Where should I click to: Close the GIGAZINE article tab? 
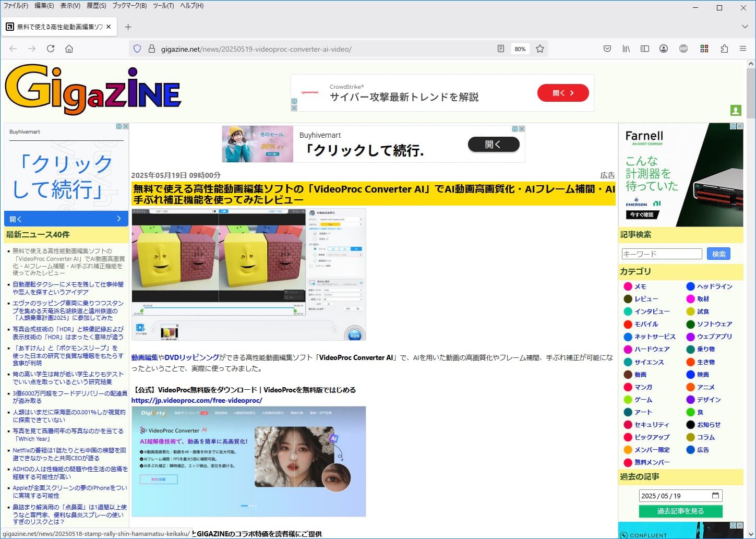[x=109, y=27]
